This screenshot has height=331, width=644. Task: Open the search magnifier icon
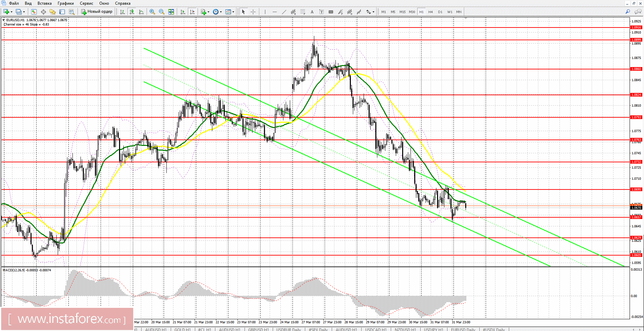[628, 12]
